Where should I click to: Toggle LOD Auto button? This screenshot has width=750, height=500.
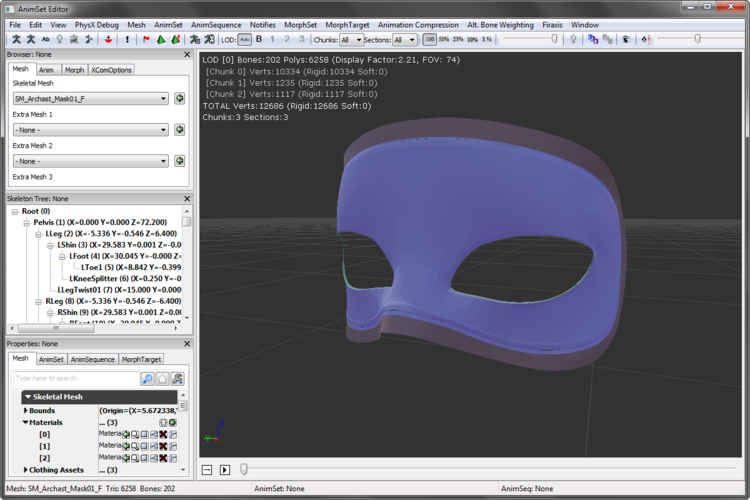point(244,39)
